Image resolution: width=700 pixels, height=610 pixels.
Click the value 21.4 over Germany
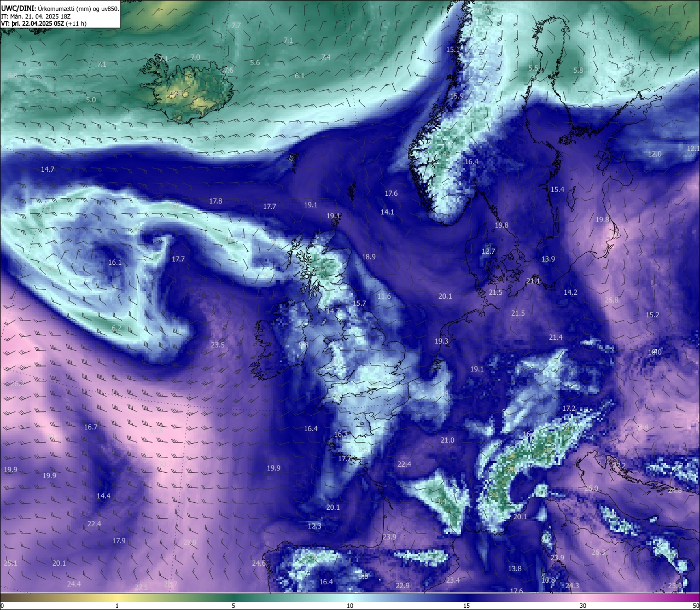point(556,337)
